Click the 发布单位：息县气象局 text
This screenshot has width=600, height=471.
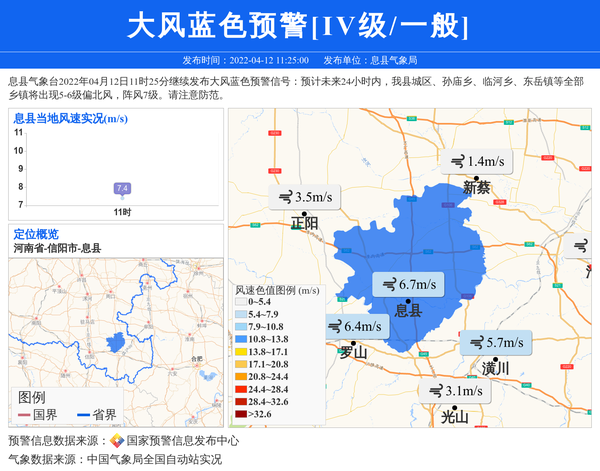click(x=370, y=60)
